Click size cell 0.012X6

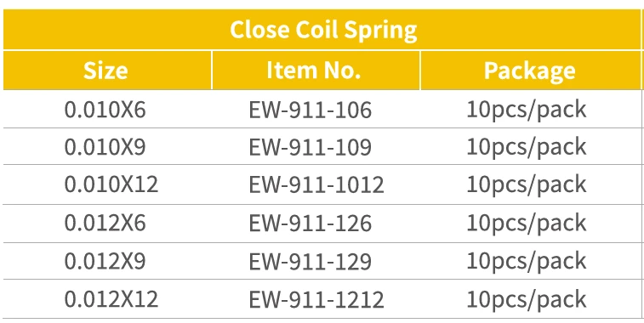(x=105, y=223)
